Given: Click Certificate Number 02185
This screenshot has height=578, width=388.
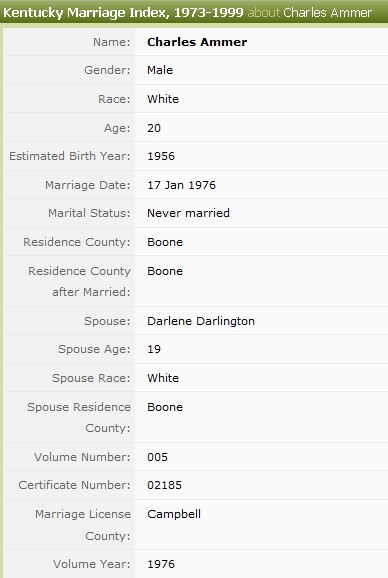Looking at the screenshot, I should tap(164, 485).
